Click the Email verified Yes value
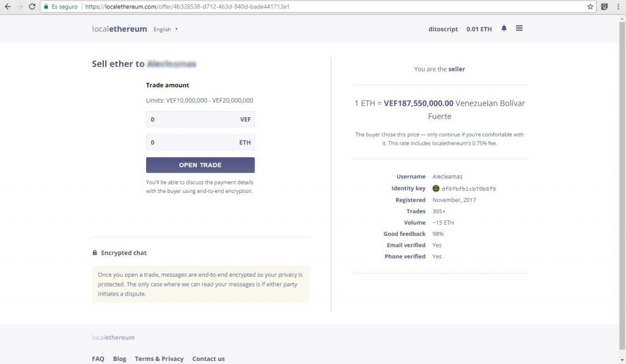This screenshot has width=626, height=364. coord(436,245)
